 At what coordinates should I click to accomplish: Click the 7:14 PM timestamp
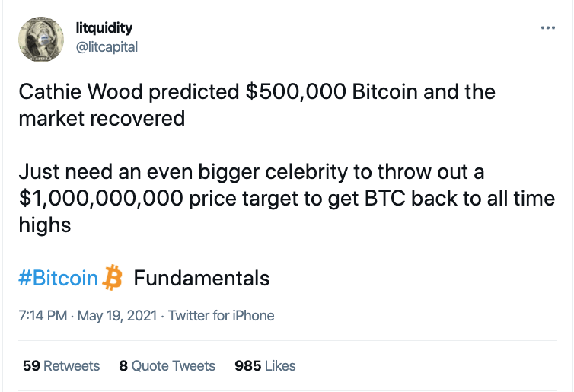coord(44,315)
